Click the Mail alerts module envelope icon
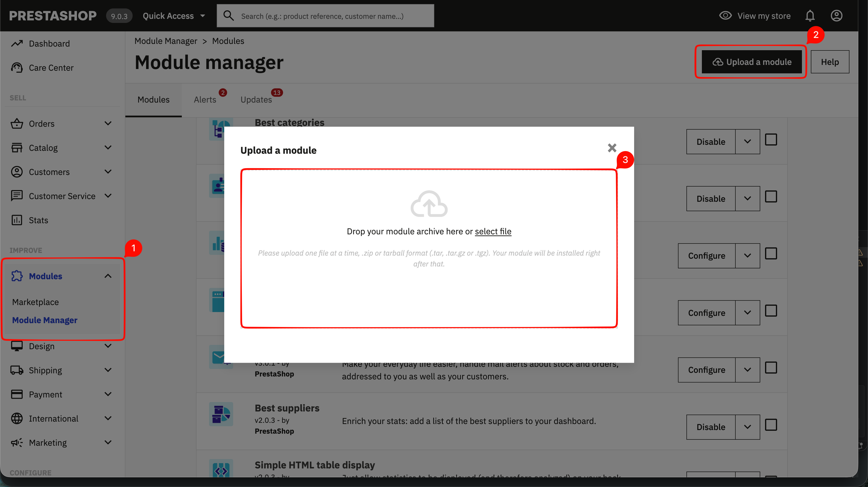Screen dimensions: 868x487 click(216, 357)
